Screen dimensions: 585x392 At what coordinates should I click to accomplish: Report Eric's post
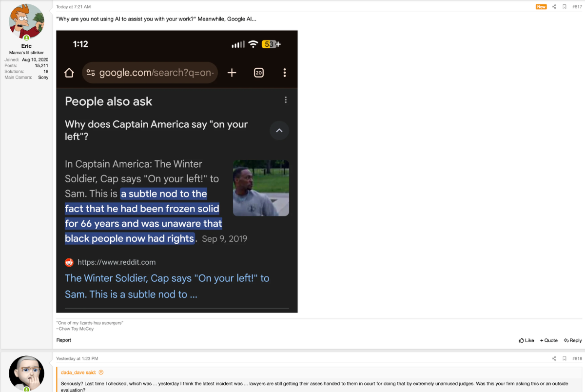[63, 340]
